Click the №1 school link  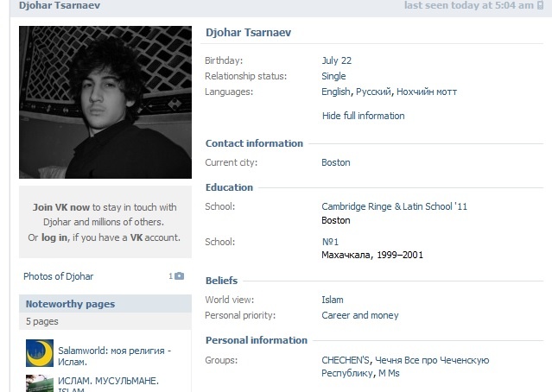(x=329, y=242)
